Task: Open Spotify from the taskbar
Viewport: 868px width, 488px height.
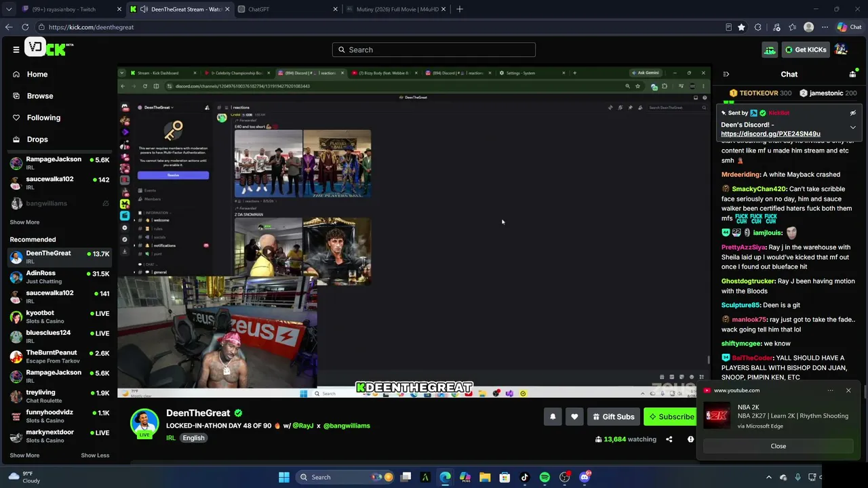Action: (545, 477)
